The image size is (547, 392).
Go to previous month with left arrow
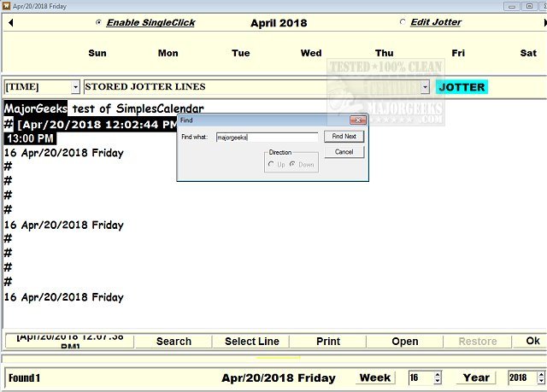tap(11, 23)
